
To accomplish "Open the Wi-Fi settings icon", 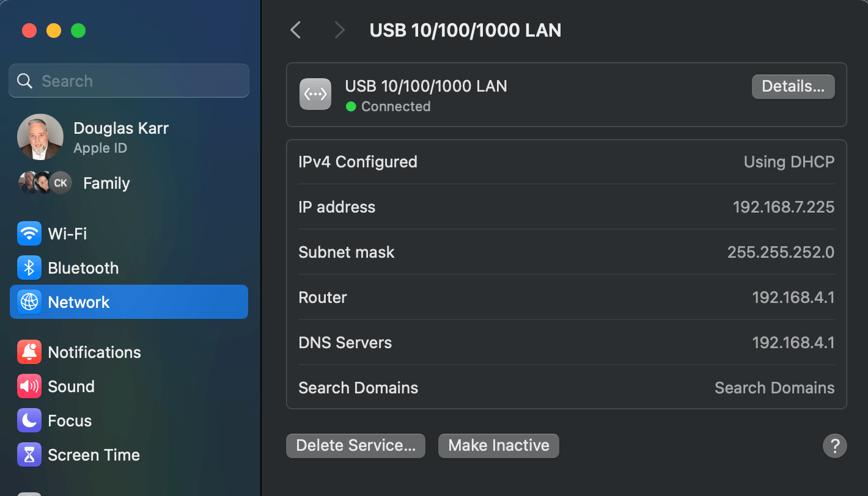I will click(29, 233).
